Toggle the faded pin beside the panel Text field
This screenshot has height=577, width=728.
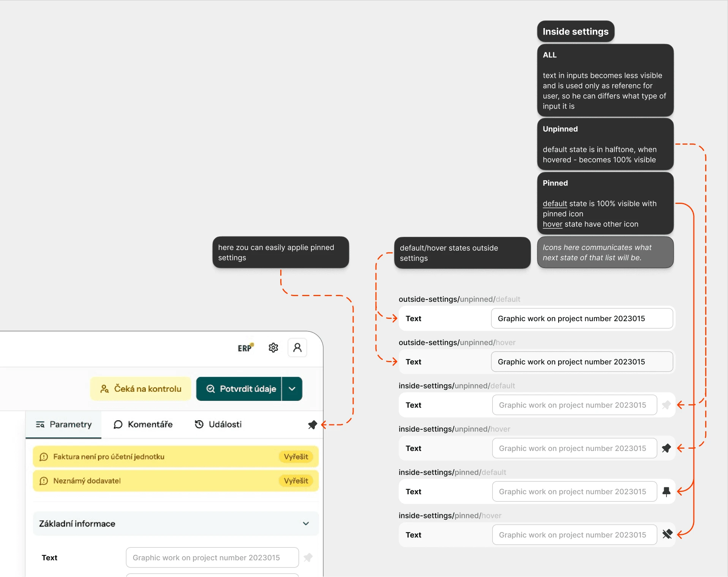pyautogui.click(x=308, y=558)
